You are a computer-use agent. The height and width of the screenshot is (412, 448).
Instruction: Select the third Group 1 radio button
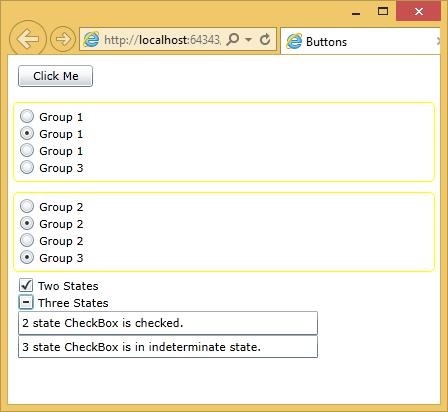click(27, 150)
